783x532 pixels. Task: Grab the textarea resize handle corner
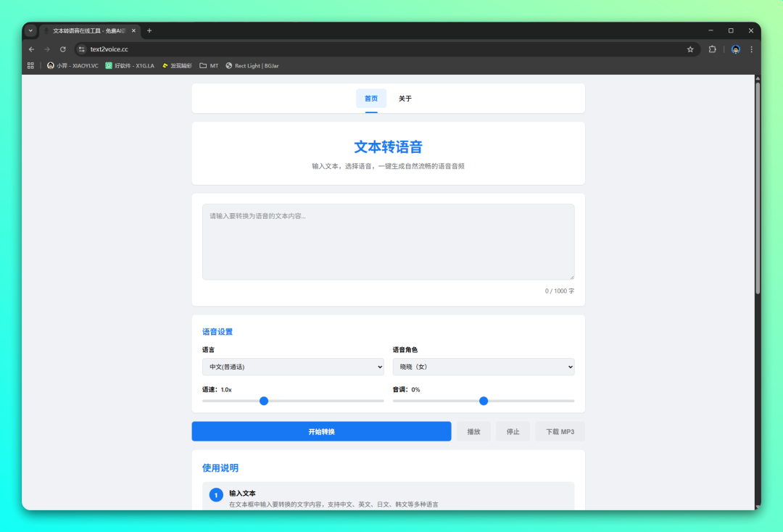pyautogui.click(x=572, y=277)
